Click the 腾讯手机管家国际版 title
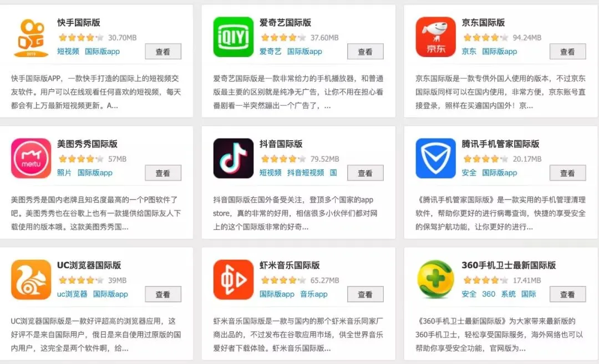The width and height of the screenshot is (599, 364). pyautogui.click(x=500, y=144)
